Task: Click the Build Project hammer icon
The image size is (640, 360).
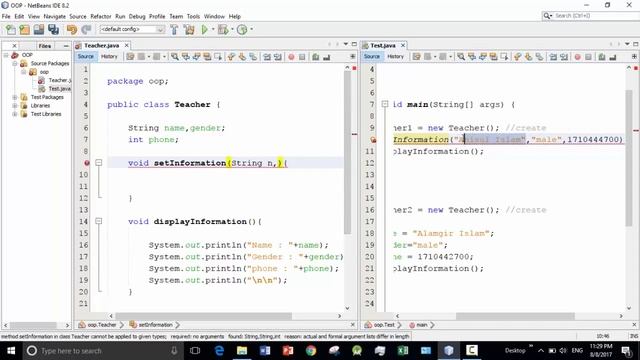Action: [x=174, y=29]
